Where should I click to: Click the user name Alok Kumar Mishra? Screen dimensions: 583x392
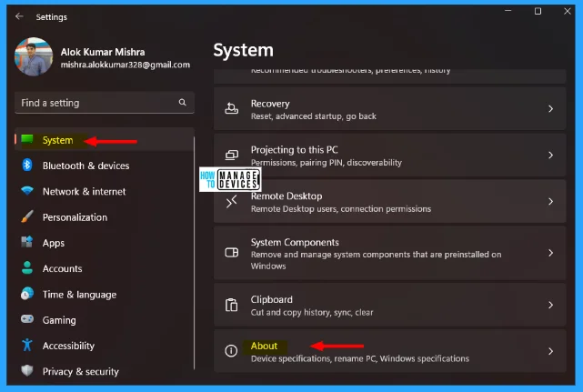coord(103,52)
